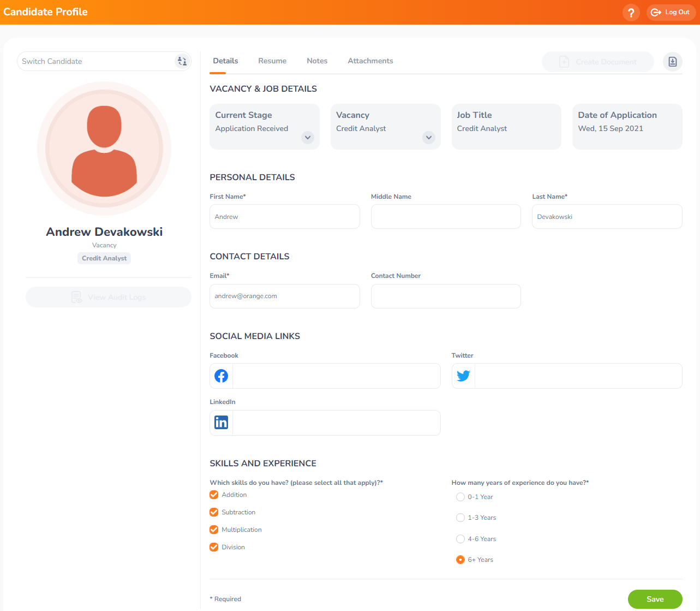Image resolution: width=700 pixels, height=611 pixels.
Task: Click the Middle Name input field
Action: tap(445, 216)
